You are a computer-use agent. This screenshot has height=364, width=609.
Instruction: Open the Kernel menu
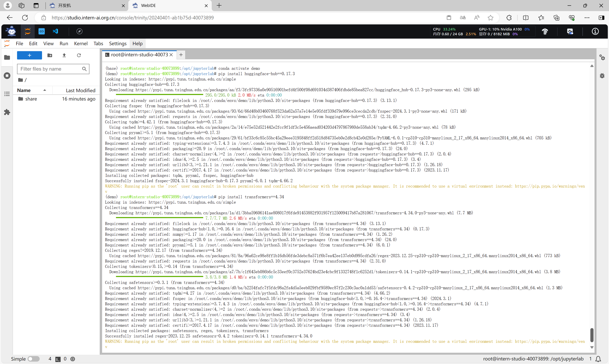pos(81,43)
